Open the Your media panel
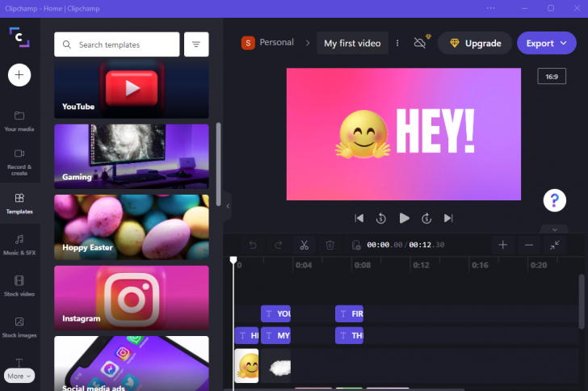The height and width of the screenshot is (391, 588). pos(19,121)
